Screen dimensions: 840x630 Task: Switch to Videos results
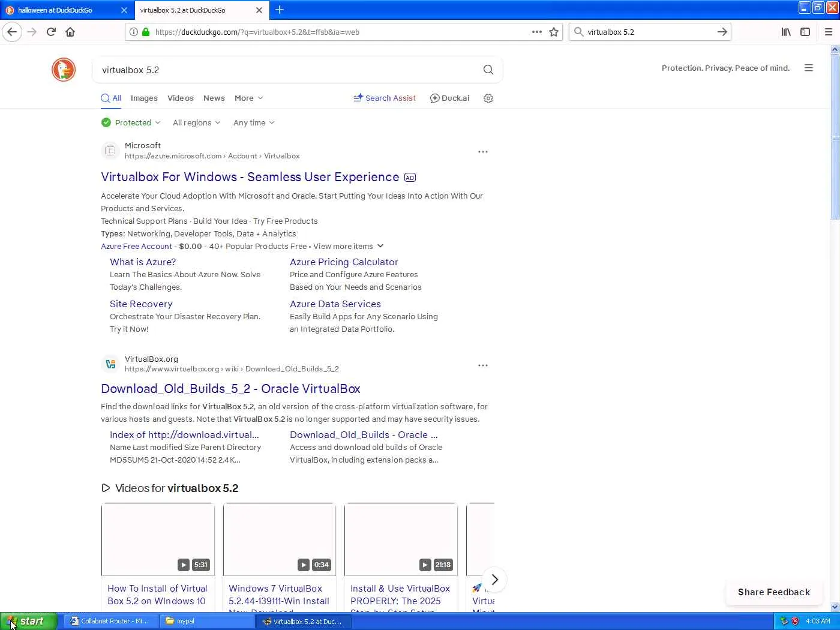point(181,98)
